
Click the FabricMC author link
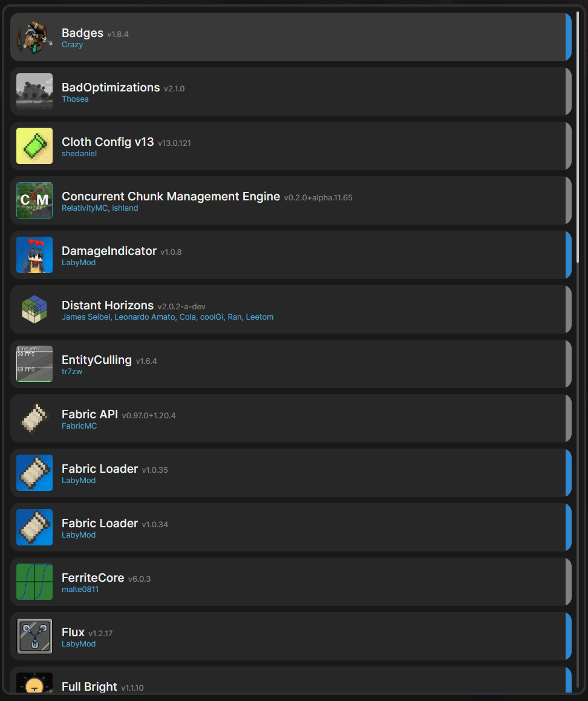pos(79,426)
